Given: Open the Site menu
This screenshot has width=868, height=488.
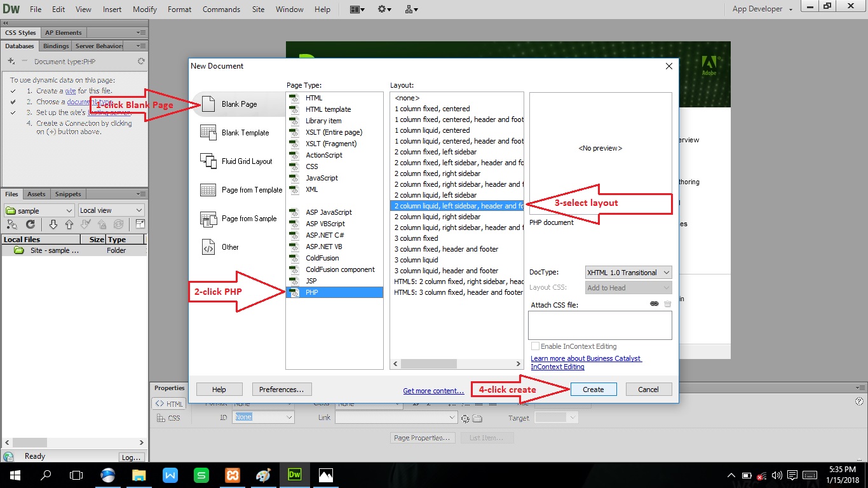Looking at the screenshot, I should (x=258, y=10).
